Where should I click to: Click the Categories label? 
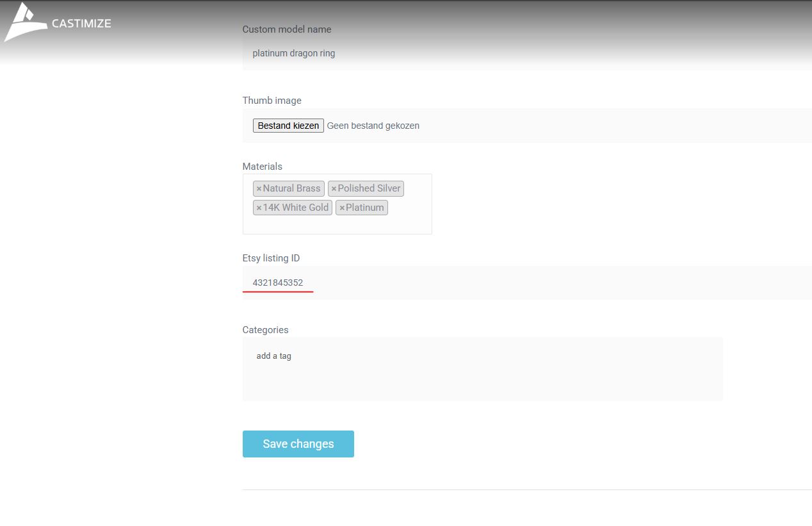tap(266, 330)
